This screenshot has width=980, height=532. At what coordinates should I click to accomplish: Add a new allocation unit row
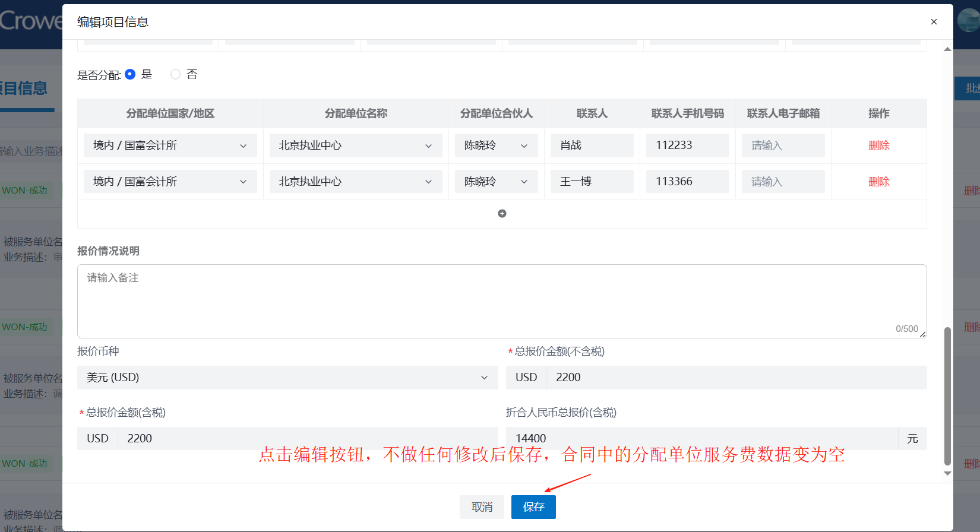(x=502, y=214)
